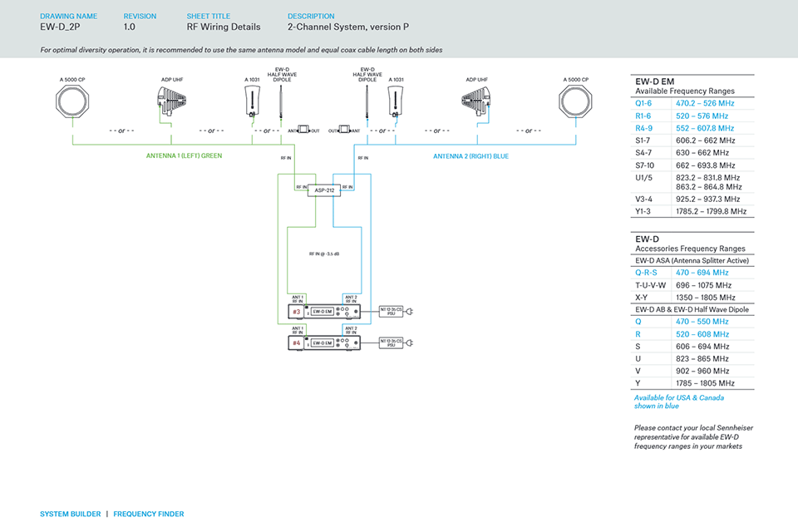Image resolution: width=798 pixels, height=532 pixels.
Task: Click the 'Available for USA & Canada' note
Action: tap(679, 401)
